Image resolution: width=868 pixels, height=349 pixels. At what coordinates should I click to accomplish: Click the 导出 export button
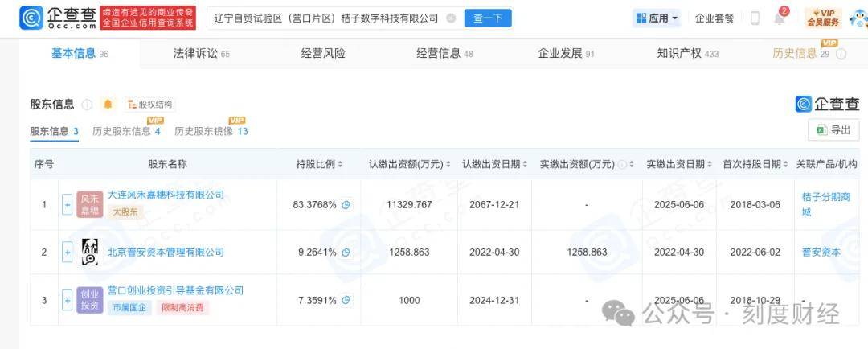point(833,130)
